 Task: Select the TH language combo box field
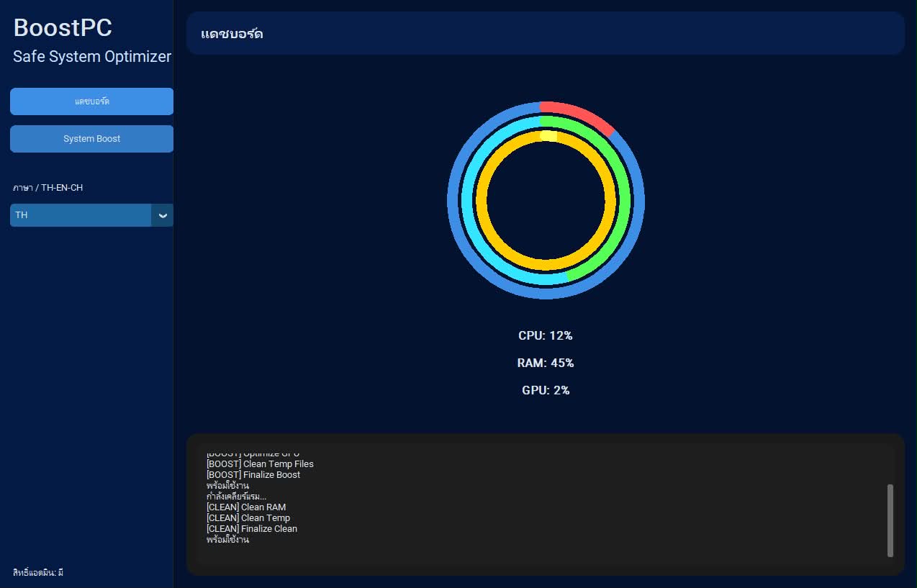(x=91, y=215)
